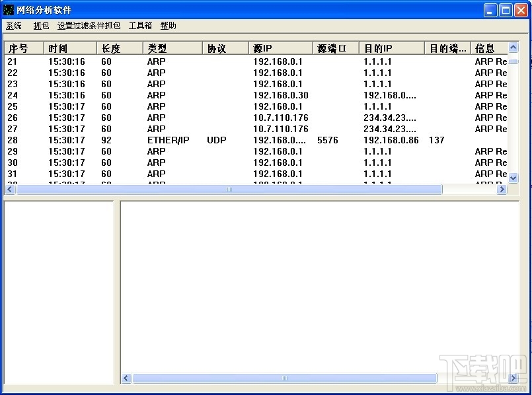Click the 源IP column header
Image resolution: width=532 pixels, height=395 pixels.
281,48
